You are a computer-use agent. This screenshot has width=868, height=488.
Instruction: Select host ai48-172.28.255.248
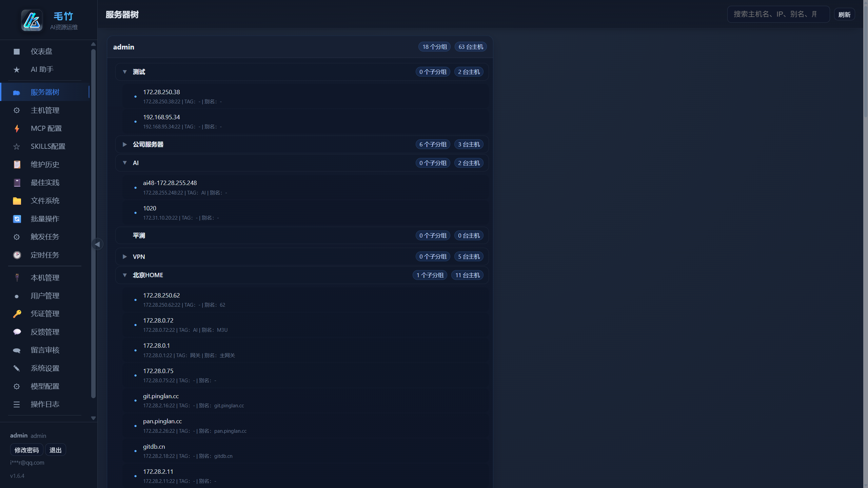pyautogui.click(x=305, y=187)
